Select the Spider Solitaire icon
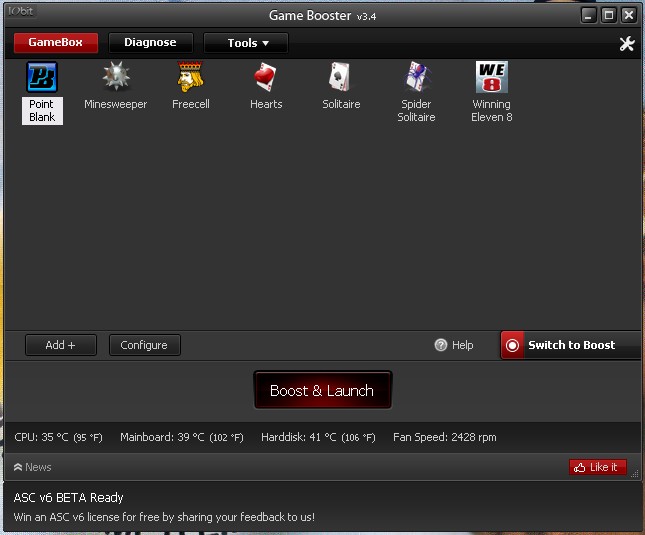645x535 pixels. point(417,76)
